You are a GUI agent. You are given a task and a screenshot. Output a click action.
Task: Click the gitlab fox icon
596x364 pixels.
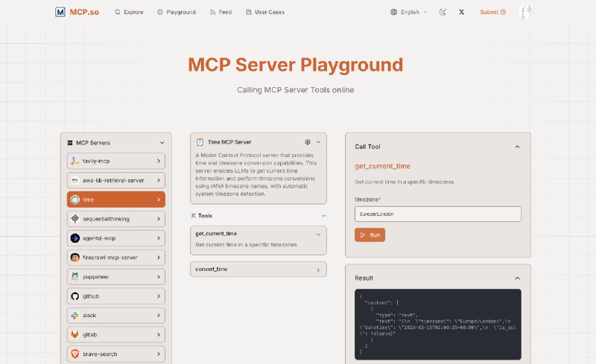[x=75, y=335]
